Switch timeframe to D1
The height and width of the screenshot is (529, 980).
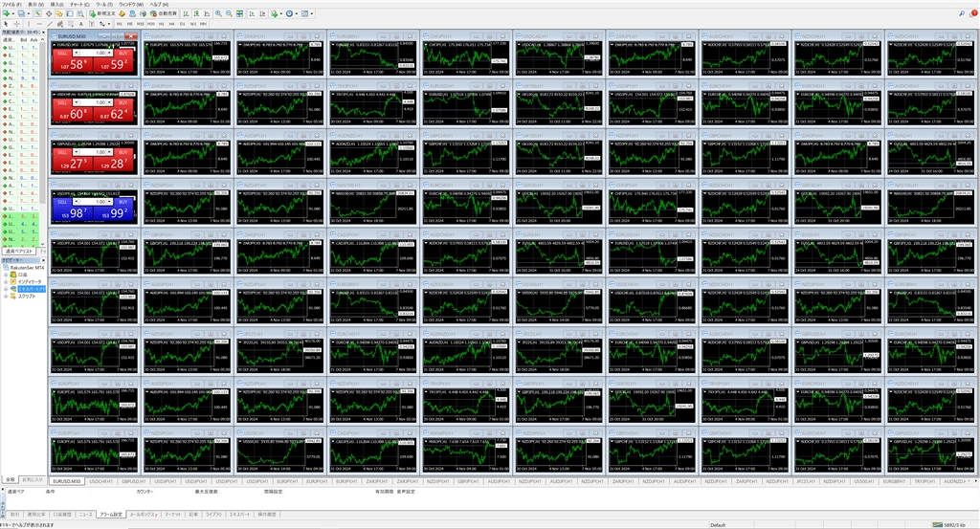tap(183, 24)
